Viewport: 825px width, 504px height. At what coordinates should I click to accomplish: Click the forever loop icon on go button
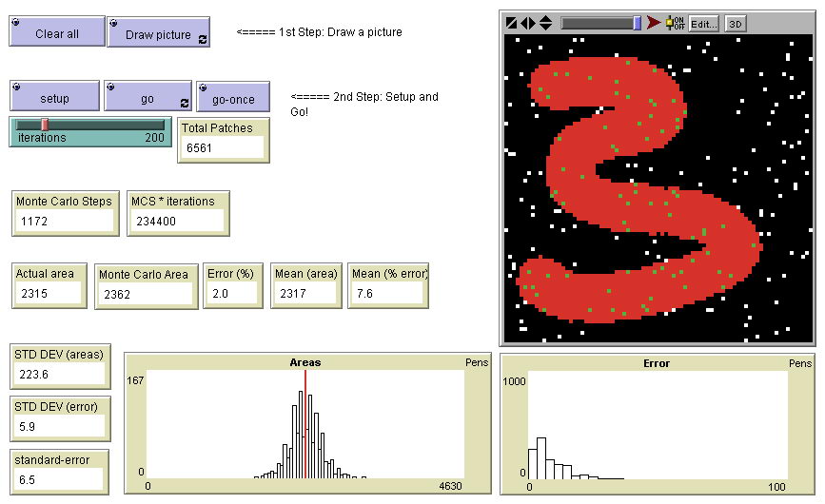(x=184, y=103)
